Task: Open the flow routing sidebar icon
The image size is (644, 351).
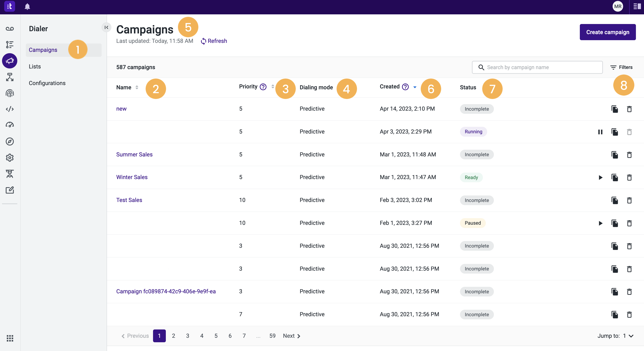Action: tap(9, 77)
